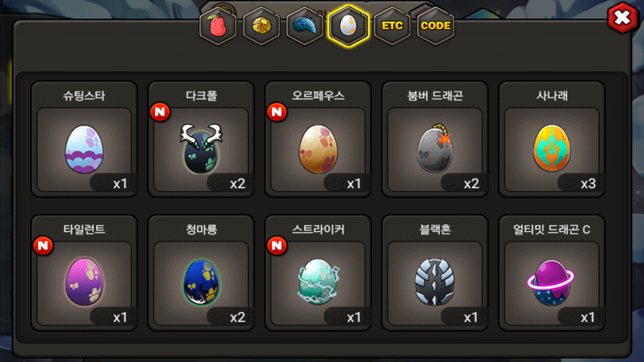The width and height of the screenshot is (644, 362).
Task: Click the x3 count on 사나래
Action: point(588,184)
